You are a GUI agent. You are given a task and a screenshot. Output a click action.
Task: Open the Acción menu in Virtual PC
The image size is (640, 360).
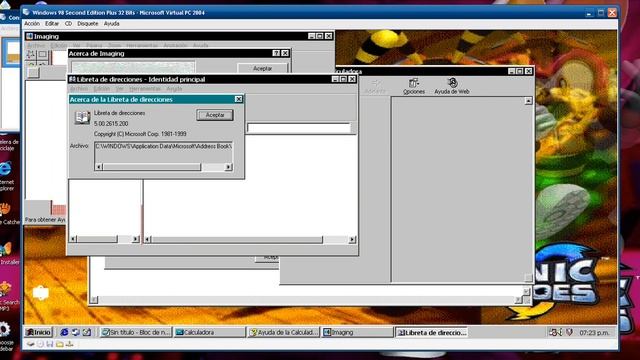point(32,24)
